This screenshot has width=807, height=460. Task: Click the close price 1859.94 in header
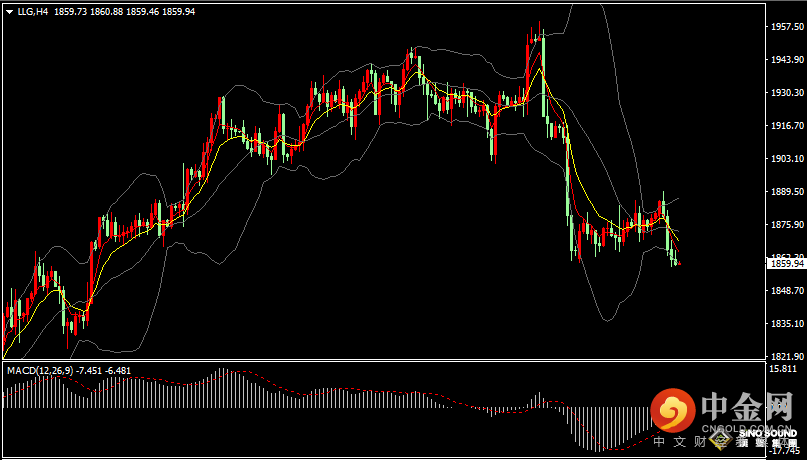pos(178,12)
